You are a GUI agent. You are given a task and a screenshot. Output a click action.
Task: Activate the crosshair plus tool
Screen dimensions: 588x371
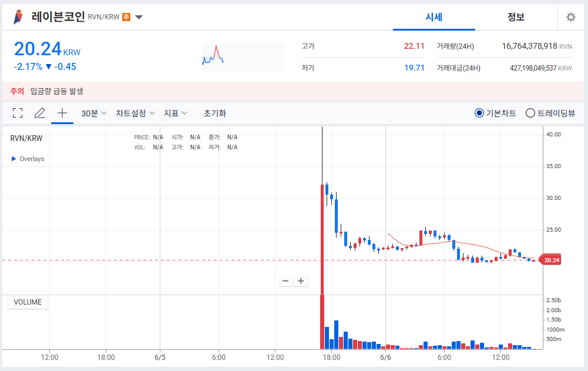[62, 113]
